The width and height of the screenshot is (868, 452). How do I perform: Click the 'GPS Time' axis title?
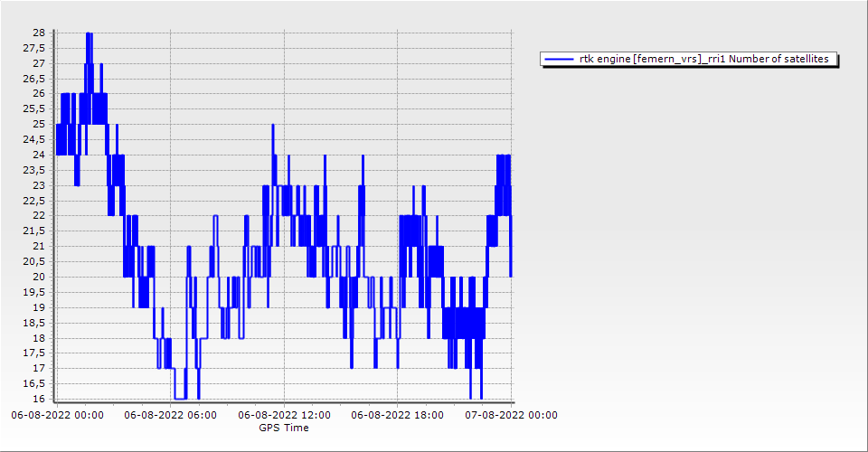coord(284,428)
